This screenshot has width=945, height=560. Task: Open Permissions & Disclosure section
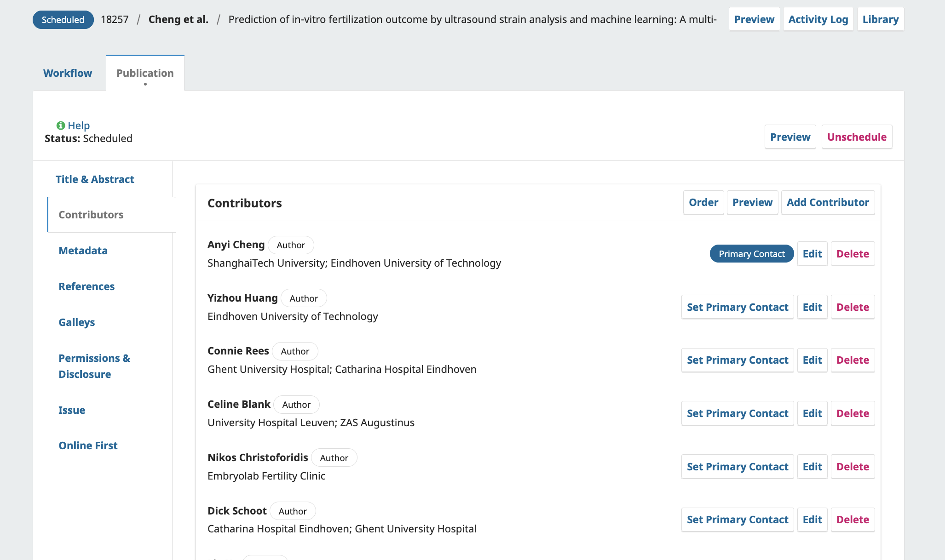coord(94,366)
